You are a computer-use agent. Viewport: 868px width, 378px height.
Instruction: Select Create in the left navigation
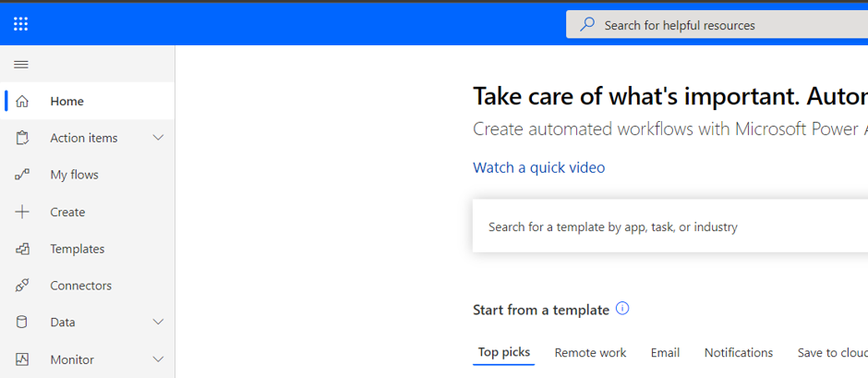88,213
